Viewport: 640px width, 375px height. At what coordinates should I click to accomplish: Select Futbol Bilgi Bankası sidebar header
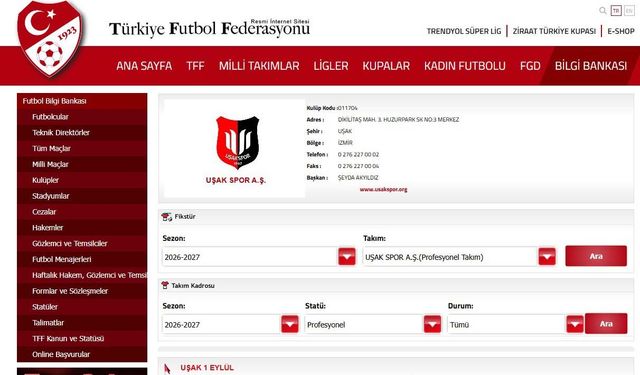tap(82, 101)
